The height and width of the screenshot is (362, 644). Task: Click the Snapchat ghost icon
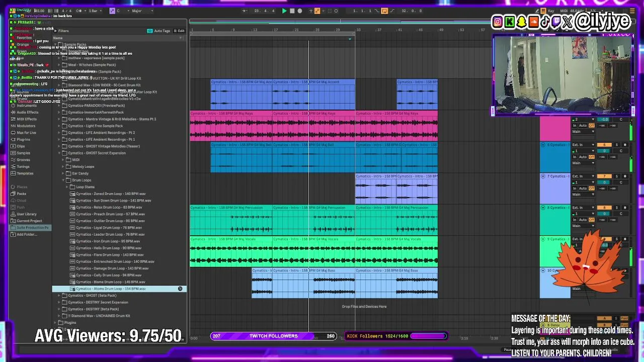coord(522,22)
